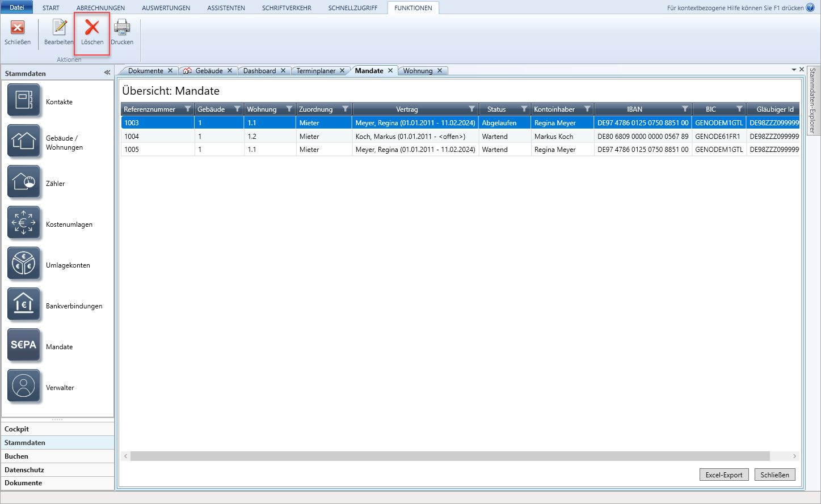The height and width of the screenshot is (504, 821).
Task: Open the help question mark icon
Action: (x=810, y=7)
